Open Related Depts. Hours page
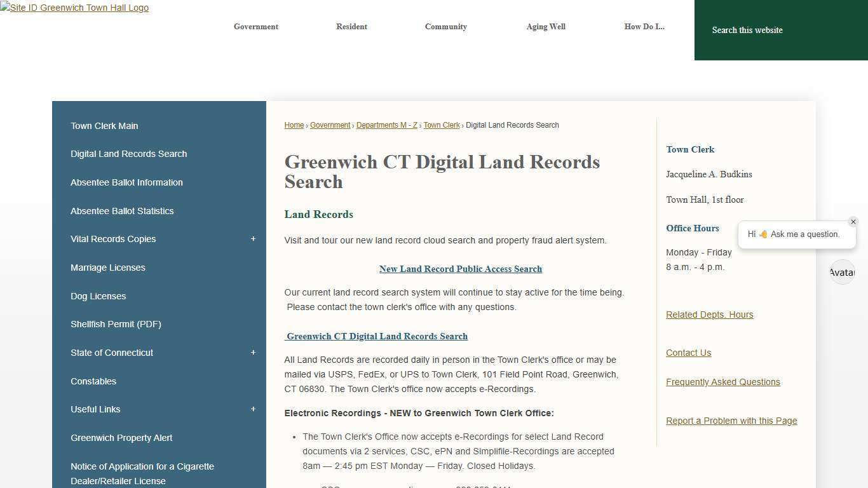Viewport: 868px width, 488px height. 709,315
